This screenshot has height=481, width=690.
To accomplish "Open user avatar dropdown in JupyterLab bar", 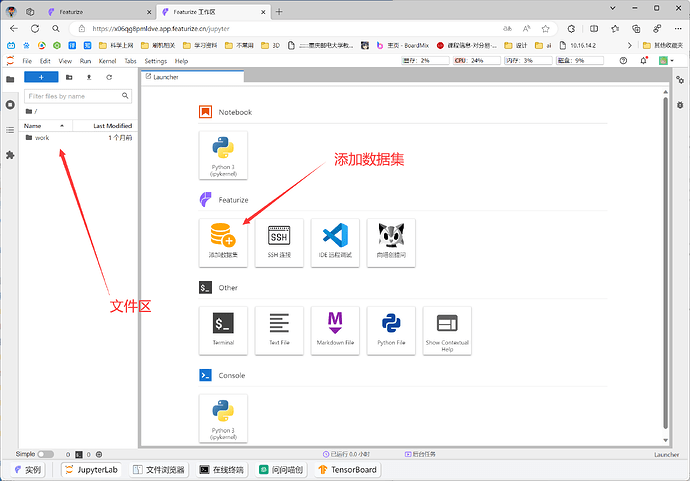I will tap(666, 61).
